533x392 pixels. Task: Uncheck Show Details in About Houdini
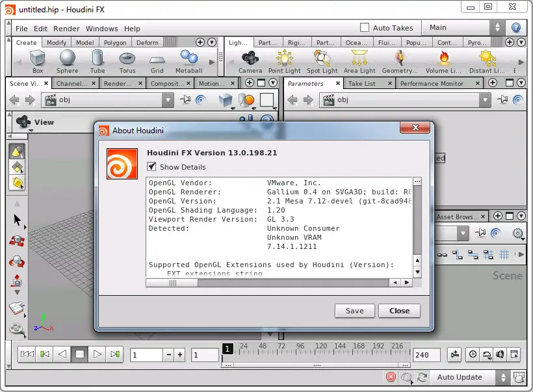[151, 166]
